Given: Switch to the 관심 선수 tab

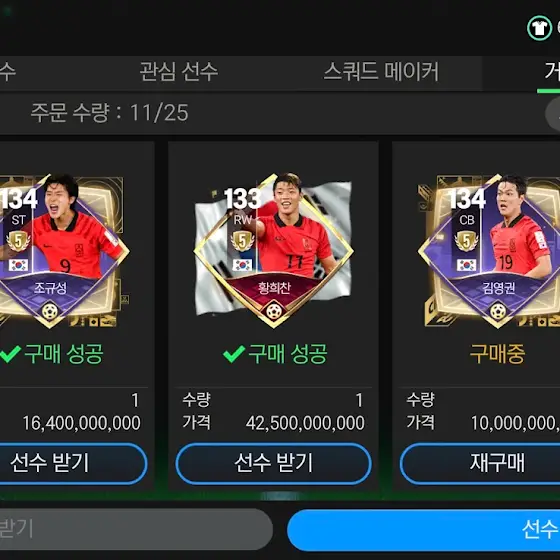Looking at the screenshot, I should [179, 71].
